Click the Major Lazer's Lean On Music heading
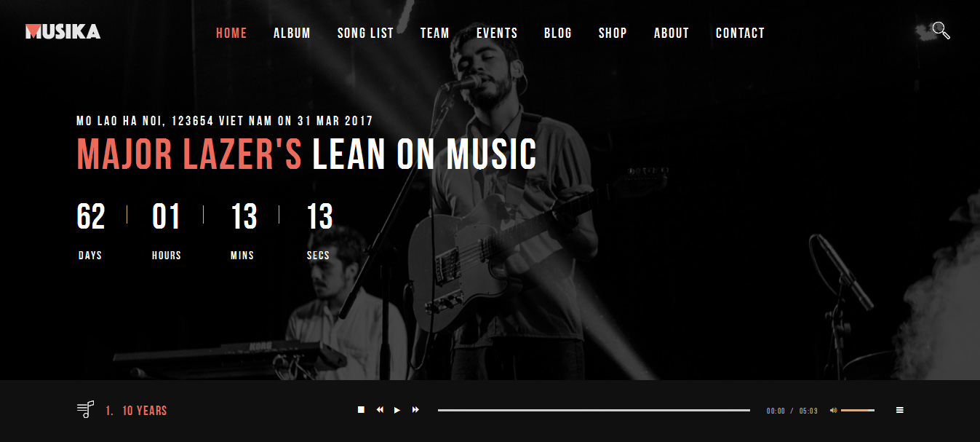 pos(306,154)
